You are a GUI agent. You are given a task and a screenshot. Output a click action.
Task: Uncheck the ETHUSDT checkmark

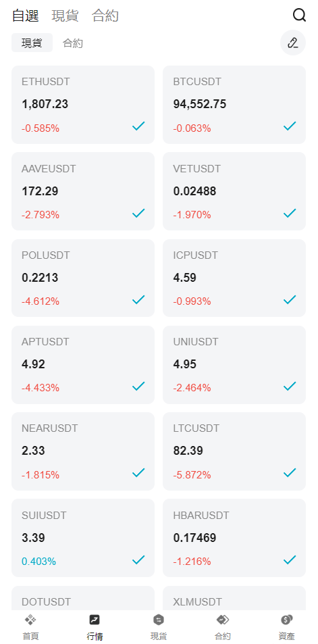(138, 126)
